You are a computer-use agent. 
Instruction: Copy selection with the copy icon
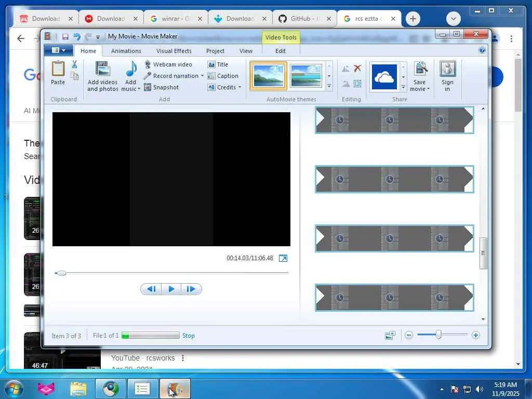click(74, 76)
